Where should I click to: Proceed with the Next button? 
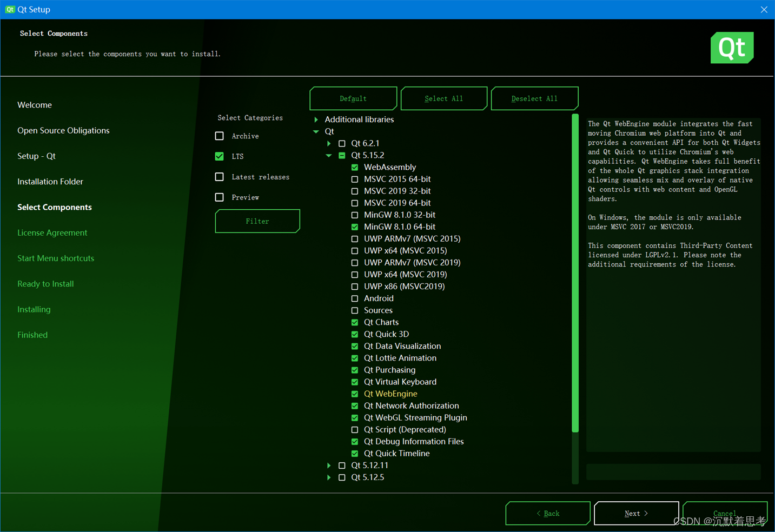point(636,513)
